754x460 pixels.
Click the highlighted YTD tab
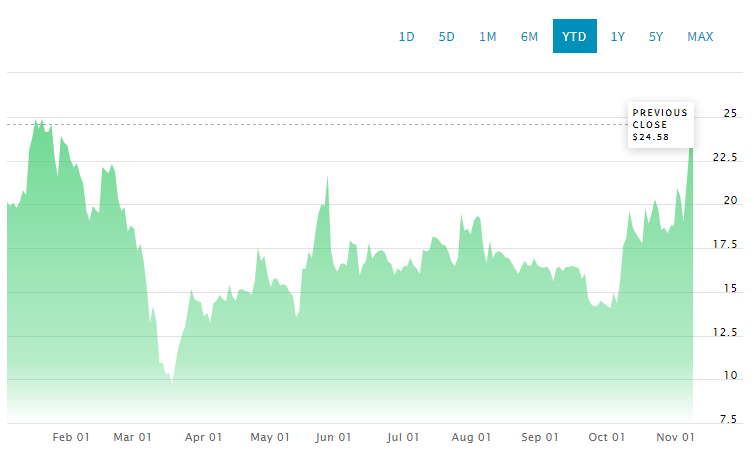(574, 37)
